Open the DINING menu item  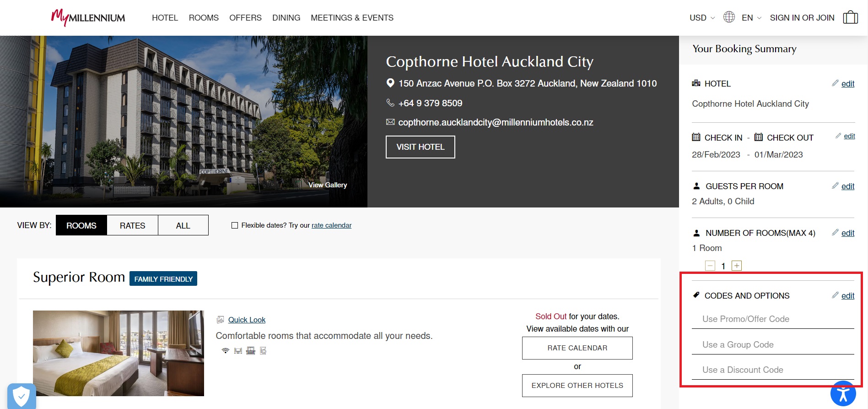pyautogui.click(x=286, y=18)
